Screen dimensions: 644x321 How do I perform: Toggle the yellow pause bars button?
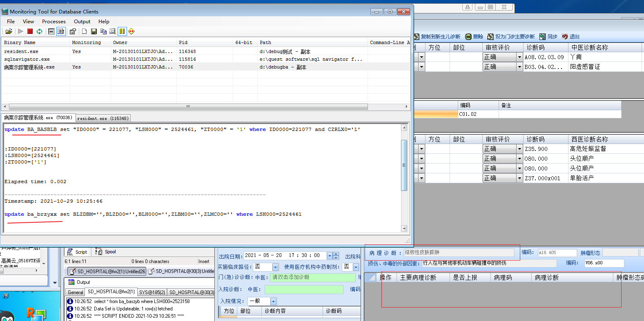pyautogui.click(x=122, y=31)
